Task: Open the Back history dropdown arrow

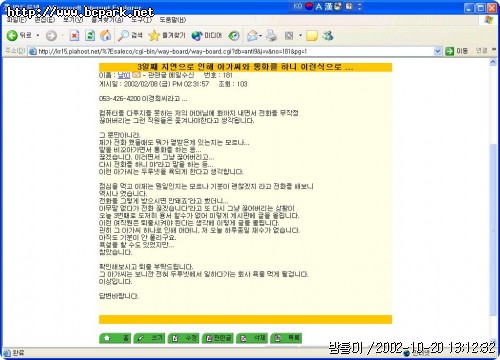Action: (38, 35)
